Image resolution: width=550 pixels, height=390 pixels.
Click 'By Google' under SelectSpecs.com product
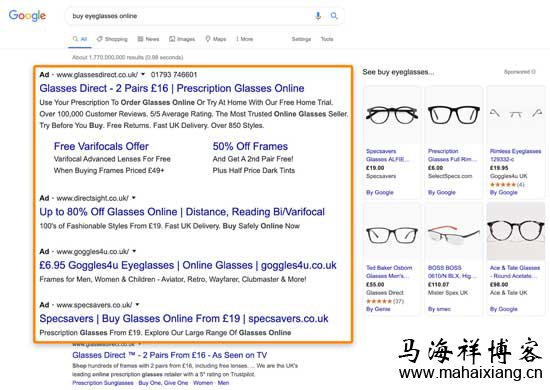click(x=442, y=192)
